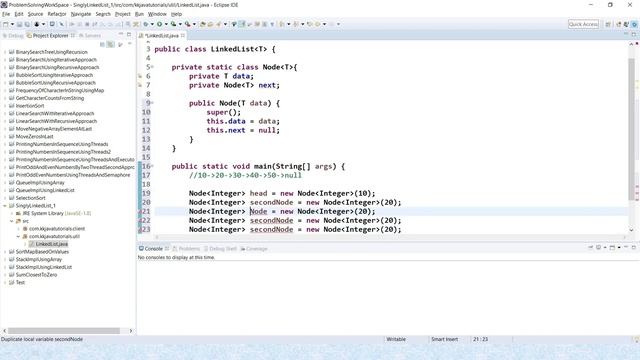Open the Source menu
Image resolution: width=640 pixels, height=360 pixels.
[x=35, y=14]
